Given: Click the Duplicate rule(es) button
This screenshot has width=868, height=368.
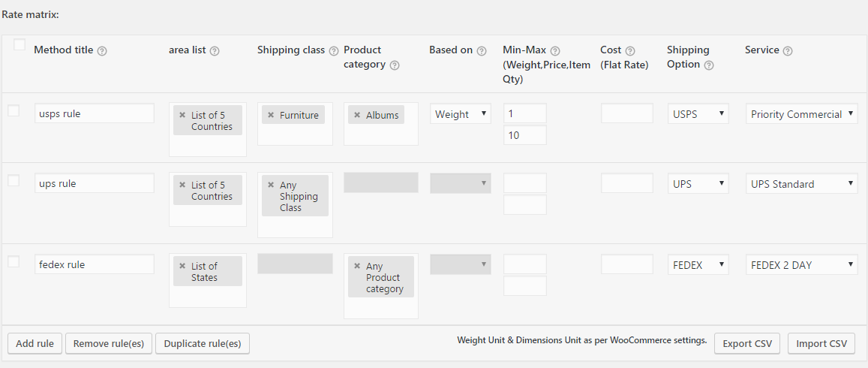Looking at the screenshot, I should (x=202, y=343).
